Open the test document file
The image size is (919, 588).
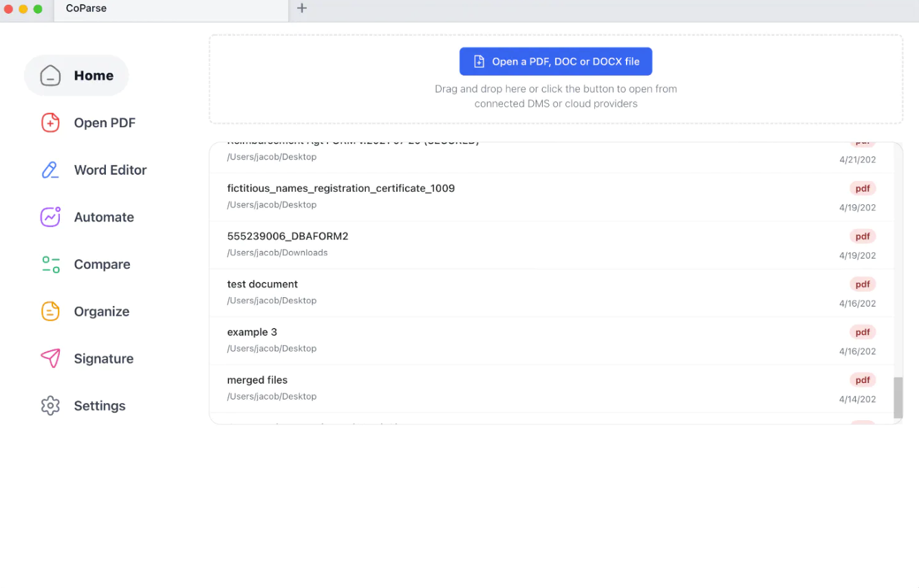pyautogui.click(x=552, y=293)
